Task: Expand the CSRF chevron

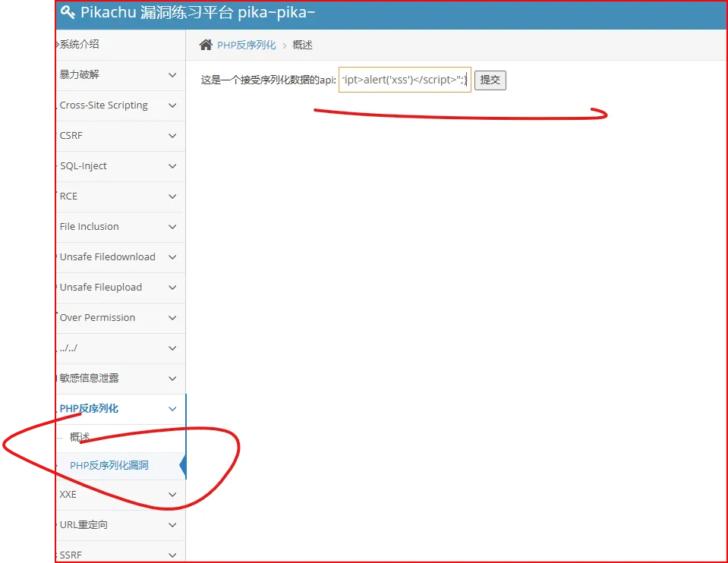Action: (172, 136)
